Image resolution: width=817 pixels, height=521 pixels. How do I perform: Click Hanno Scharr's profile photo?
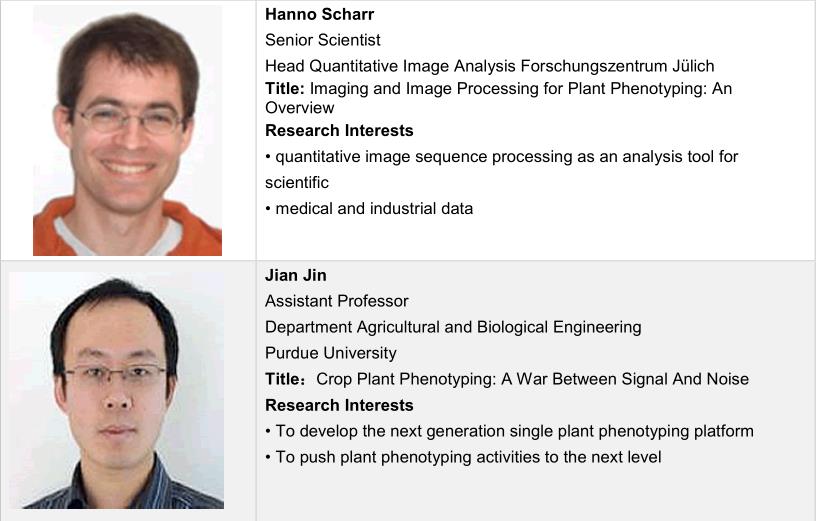coord(127,130)
